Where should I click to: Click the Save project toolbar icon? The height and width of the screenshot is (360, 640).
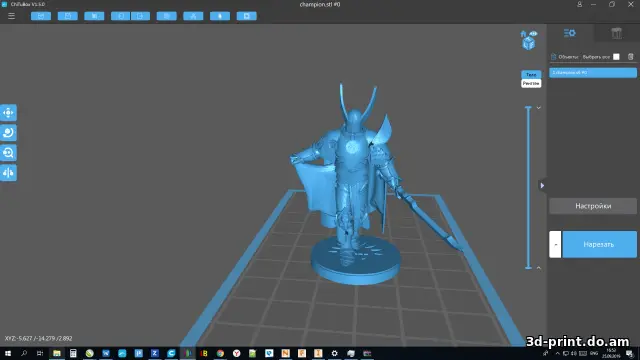68,16
